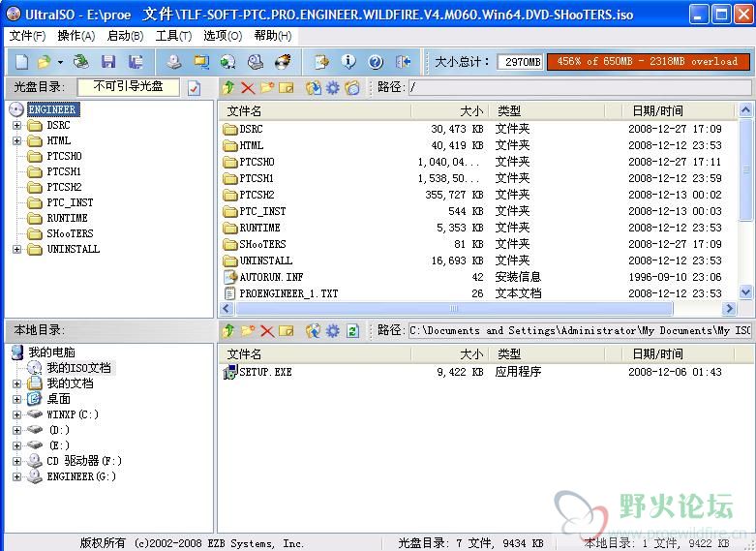Click Up folder icon in disc pane
This screenshot has height=551, width=756.
point(228,88)
